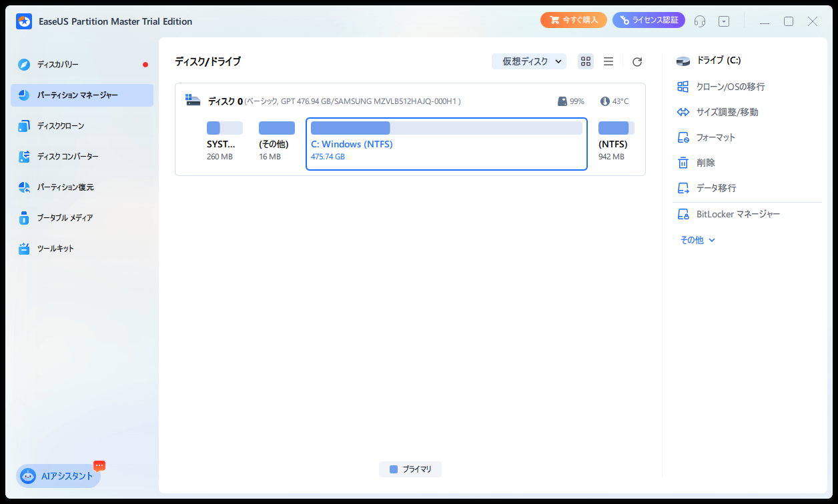Click the 今すぐ購入 buy button
This screenshot has height=504, width=838.
573,21
